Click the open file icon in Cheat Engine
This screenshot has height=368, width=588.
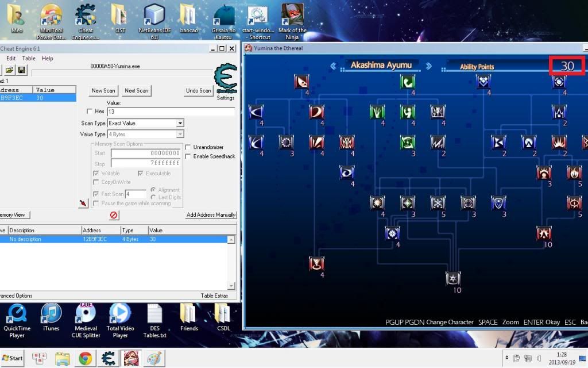tap(9, 70)
